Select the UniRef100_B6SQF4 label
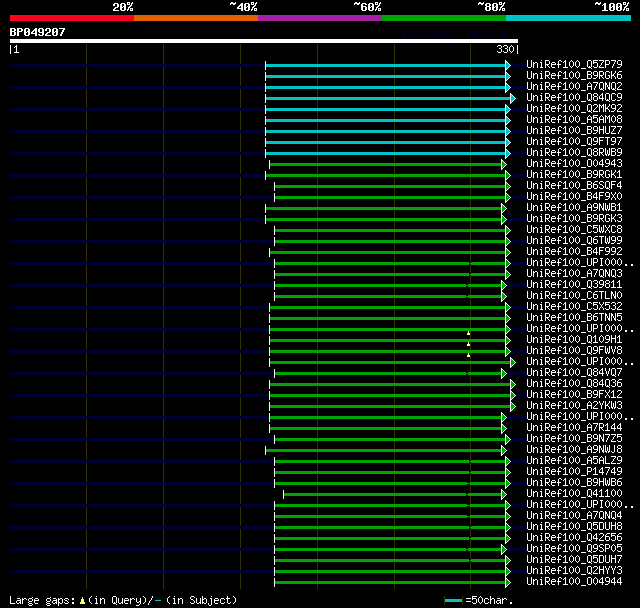 click(x=574, y=186)
